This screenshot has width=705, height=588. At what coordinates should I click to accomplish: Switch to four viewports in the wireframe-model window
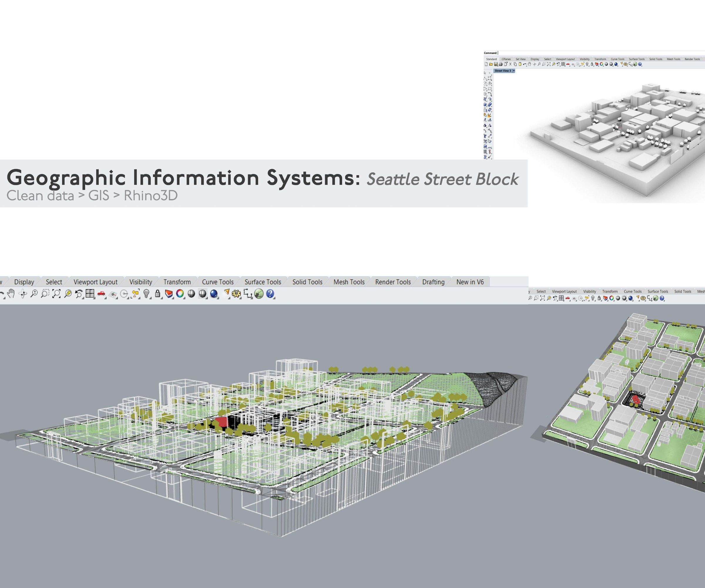(x=90, y=294)
